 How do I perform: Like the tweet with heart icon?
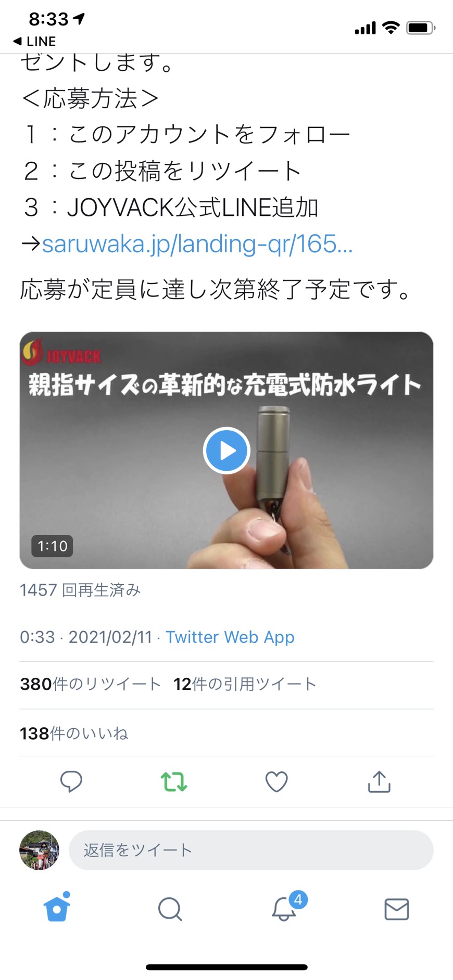click(x=276, y=781)
